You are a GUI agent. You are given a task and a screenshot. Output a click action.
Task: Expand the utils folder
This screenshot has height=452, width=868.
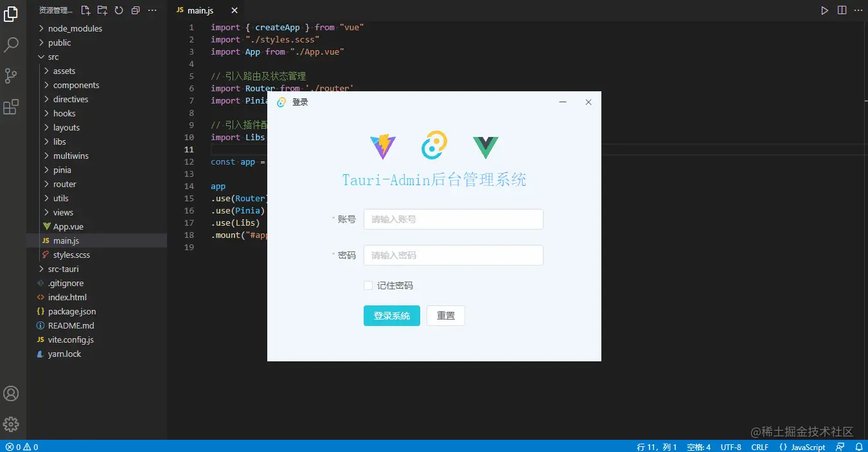96,198
